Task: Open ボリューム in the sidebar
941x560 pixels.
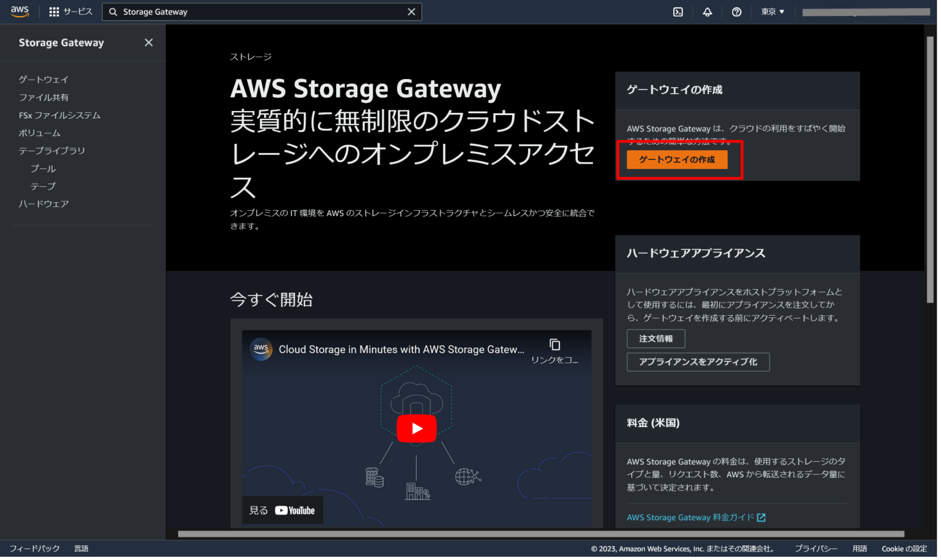Action: tap(40, 133)
